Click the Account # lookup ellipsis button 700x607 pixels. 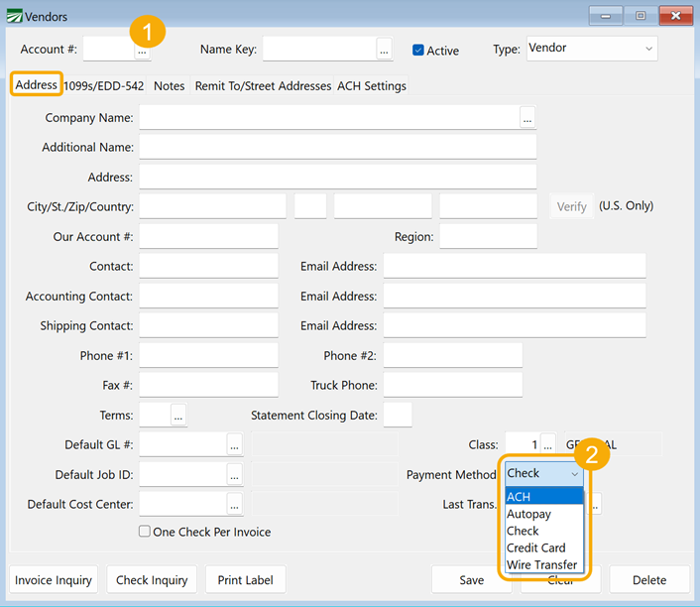tap(143, 50)
